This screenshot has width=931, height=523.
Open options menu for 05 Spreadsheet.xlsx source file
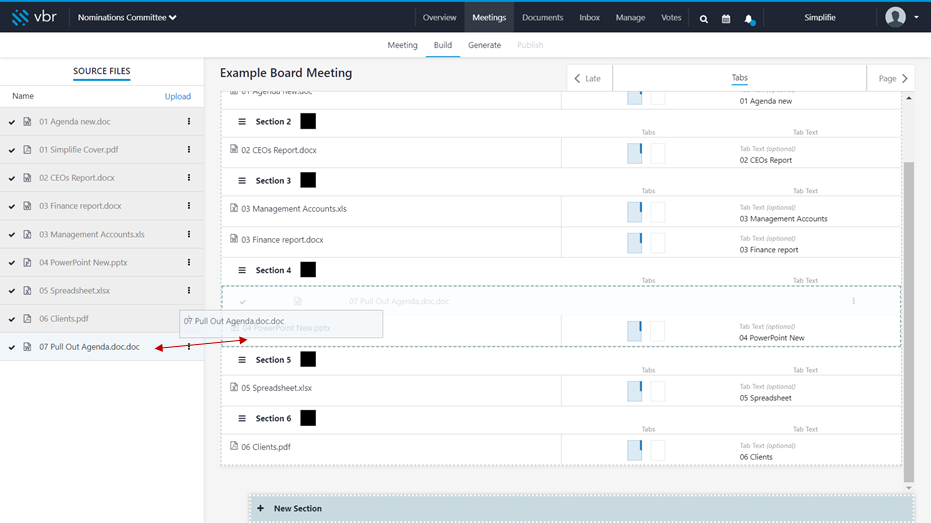point(189,290)
